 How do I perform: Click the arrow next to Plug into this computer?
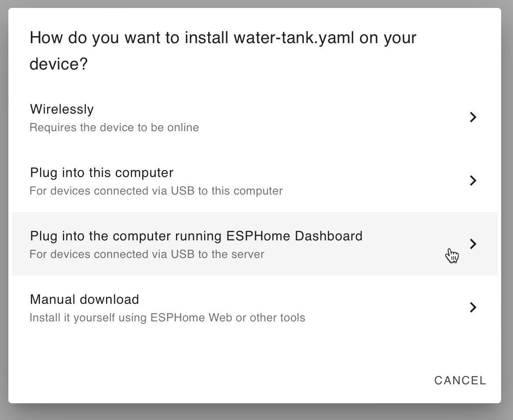coord(473,181)
